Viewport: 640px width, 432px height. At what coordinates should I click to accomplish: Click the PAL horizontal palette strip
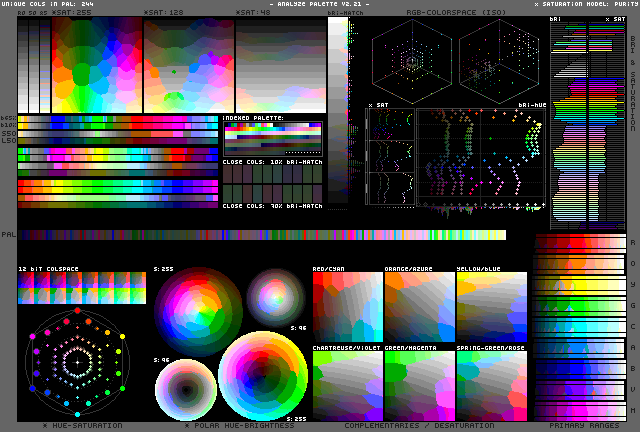pos(262,235)
